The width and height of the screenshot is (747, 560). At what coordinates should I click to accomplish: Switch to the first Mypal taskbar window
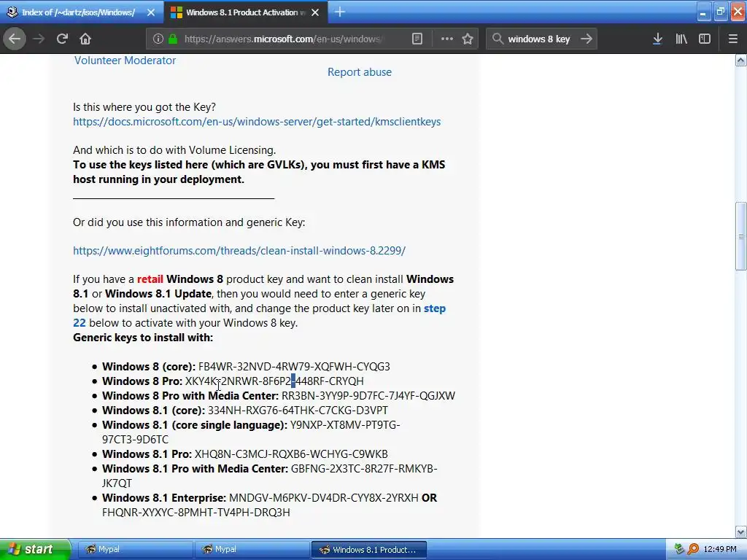coord(135,550)
